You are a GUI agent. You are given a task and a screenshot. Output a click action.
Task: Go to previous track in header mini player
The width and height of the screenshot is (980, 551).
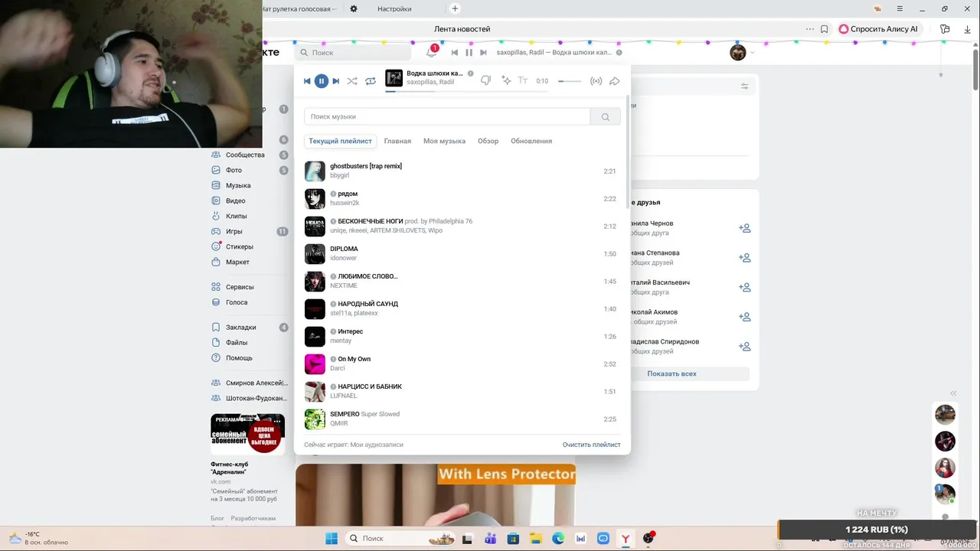click(x=455, y=52)
